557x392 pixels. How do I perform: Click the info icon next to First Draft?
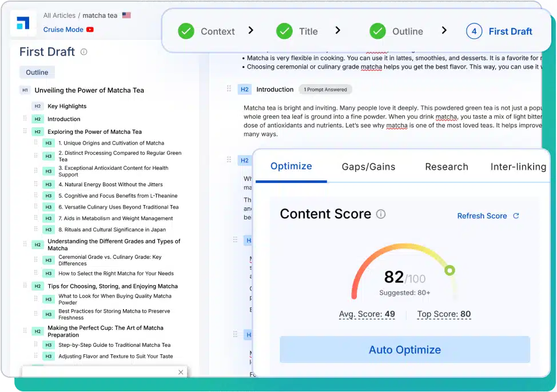pos(84,52)
